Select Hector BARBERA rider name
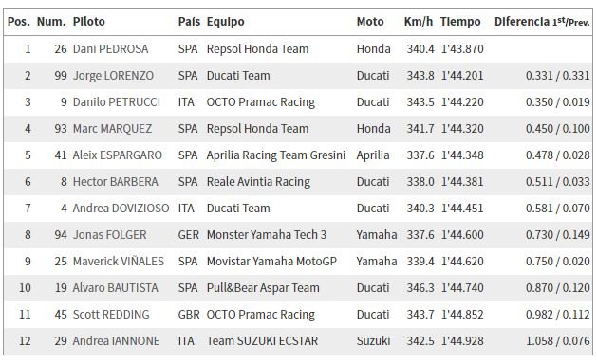This screenshot has height=364, width=597. click(116, 182)
